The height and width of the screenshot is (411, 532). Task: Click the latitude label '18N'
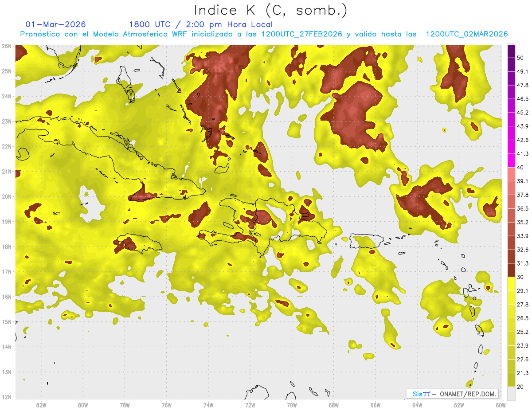(7, 247)
